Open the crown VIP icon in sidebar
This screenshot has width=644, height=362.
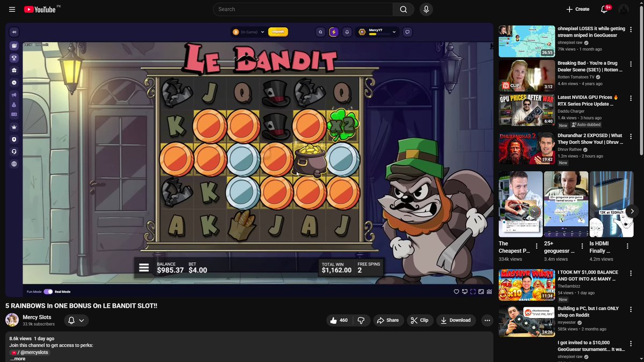[x=14, y=127]
